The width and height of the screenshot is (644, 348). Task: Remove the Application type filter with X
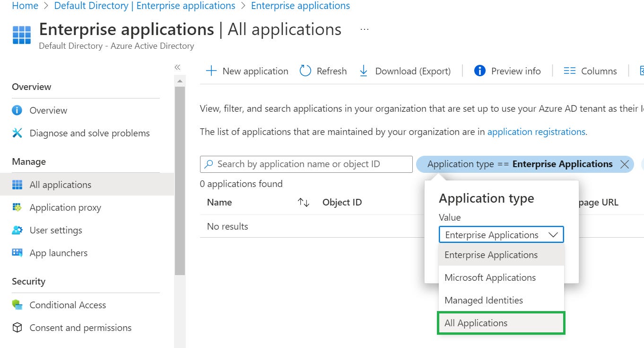(x=624, y=164)
